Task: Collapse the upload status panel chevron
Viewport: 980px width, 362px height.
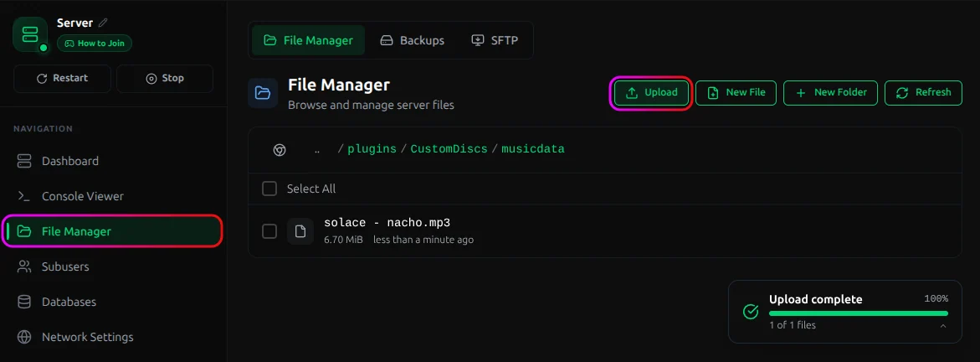Action: click(x=943, y=326)
